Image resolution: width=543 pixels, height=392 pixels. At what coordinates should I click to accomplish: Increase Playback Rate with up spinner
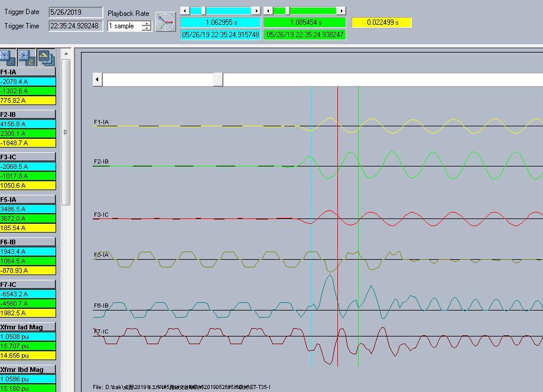pyautogui.click(x=147, y=24)
